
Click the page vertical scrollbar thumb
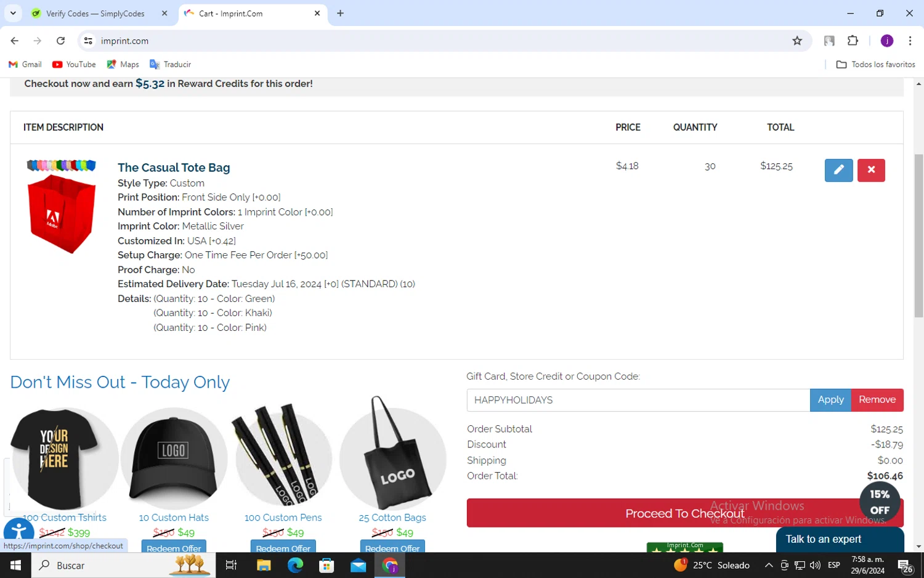918,235
